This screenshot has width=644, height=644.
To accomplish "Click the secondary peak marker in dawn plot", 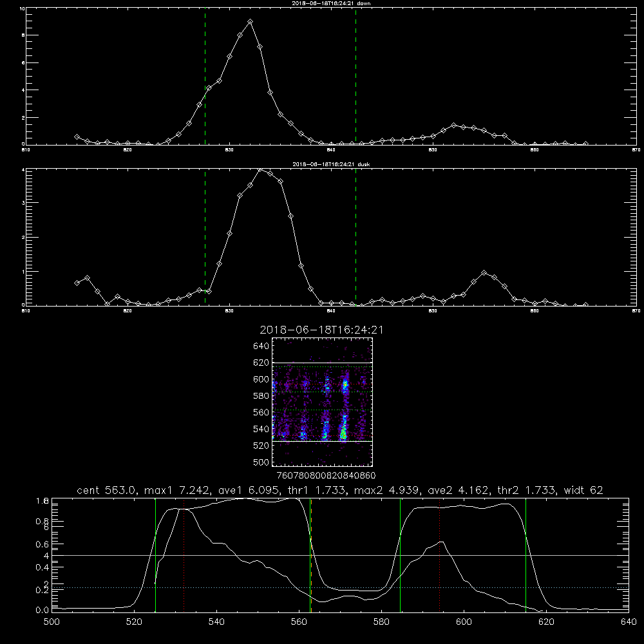I will point(453,125).
